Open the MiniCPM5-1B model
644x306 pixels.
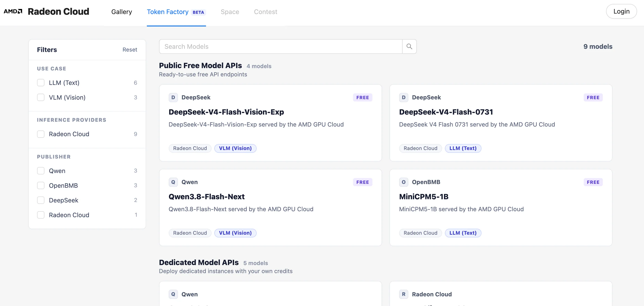[424, 197]
